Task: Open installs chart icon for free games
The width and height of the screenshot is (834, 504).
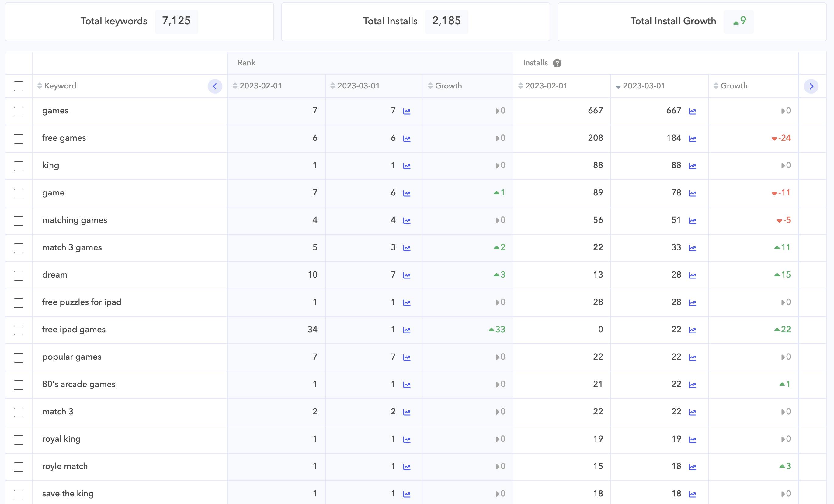Action: (692, 139)
